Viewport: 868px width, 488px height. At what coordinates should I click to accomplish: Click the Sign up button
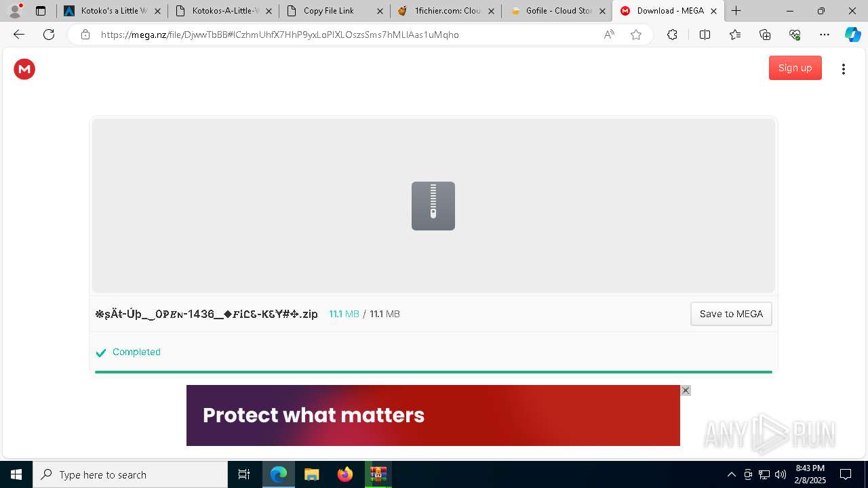pos(795,68)
